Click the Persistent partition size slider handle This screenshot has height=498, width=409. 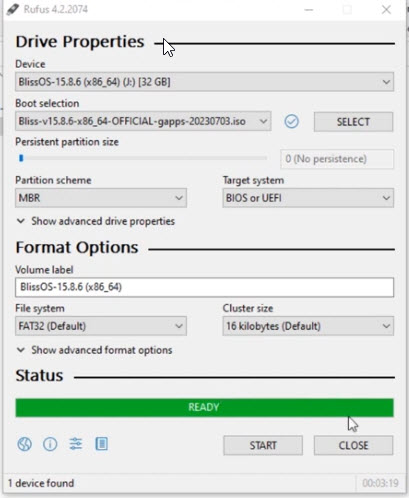point(21,158)
